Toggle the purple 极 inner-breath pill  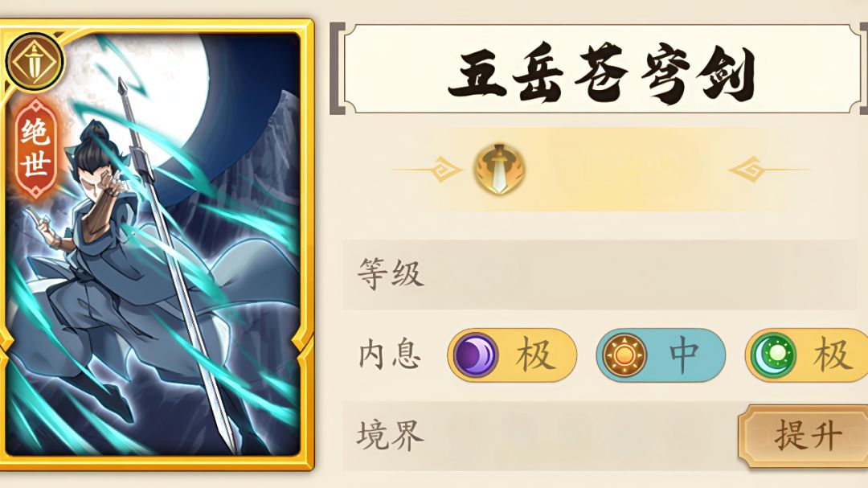click(512, 355)
